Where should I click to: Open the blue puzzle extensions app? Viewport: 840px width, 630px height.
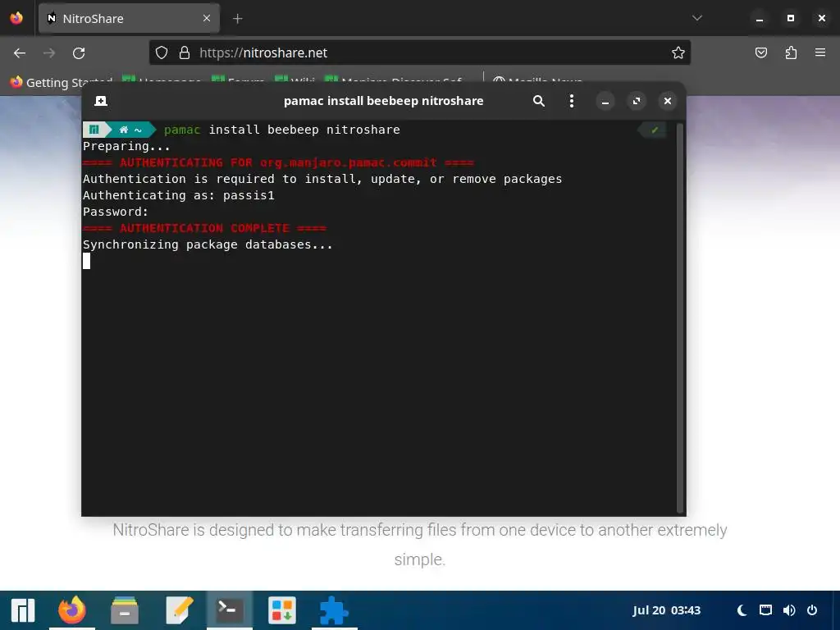(334, 610)
